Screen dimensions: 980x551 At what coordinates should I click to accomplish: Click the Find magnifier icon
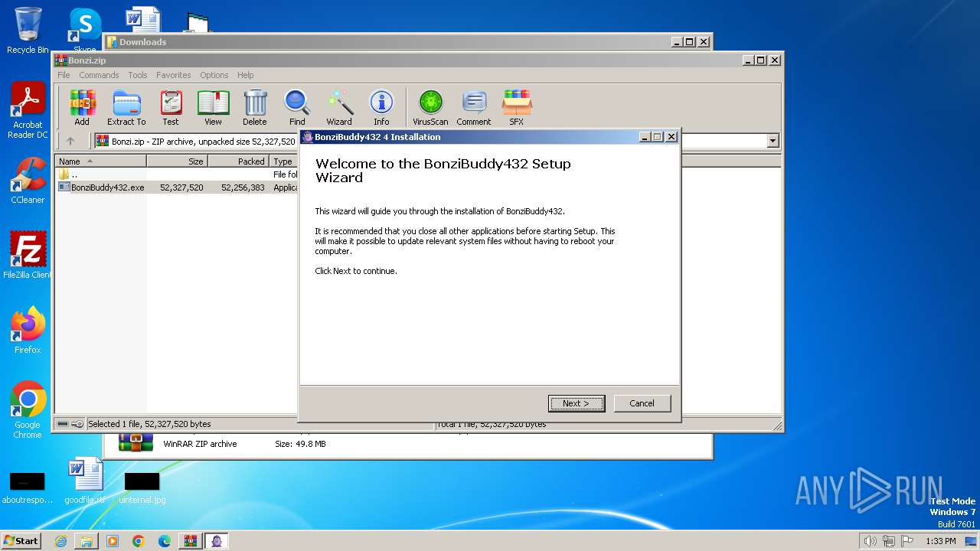(x=297, y=107)
